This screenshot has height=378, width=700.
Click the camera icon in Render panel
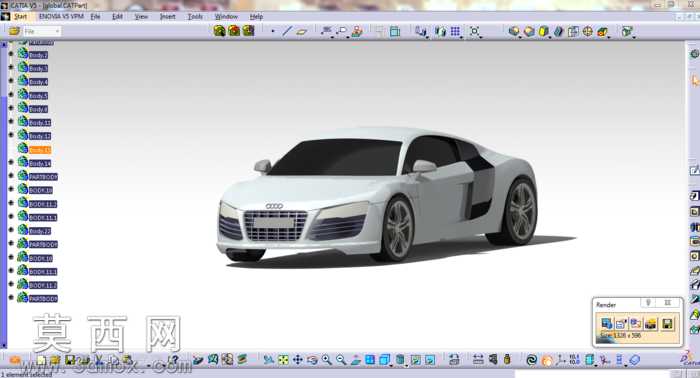[651, 324]
